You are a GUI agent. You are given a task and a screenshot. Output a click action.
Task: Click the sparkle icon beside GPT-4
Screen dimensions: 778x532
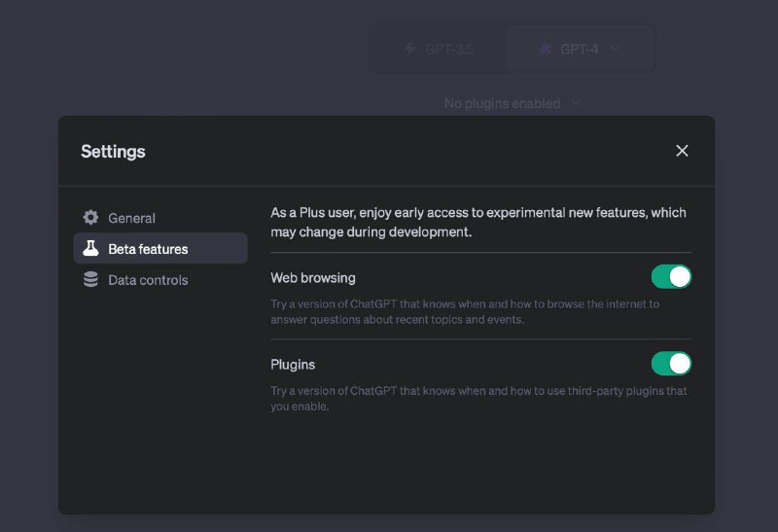[545, 49]
